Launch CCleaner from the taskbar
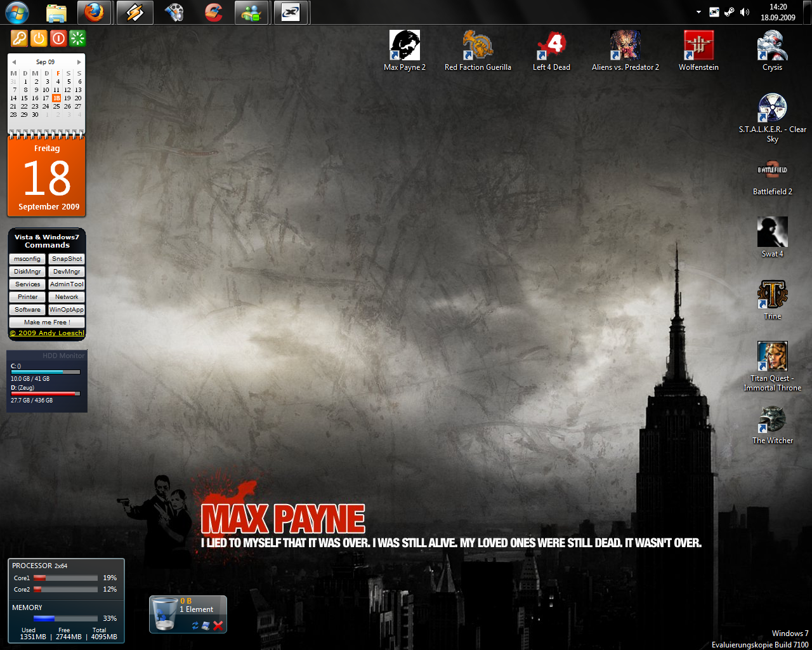This screenshot has width=812, height=650. coord(213,12)
